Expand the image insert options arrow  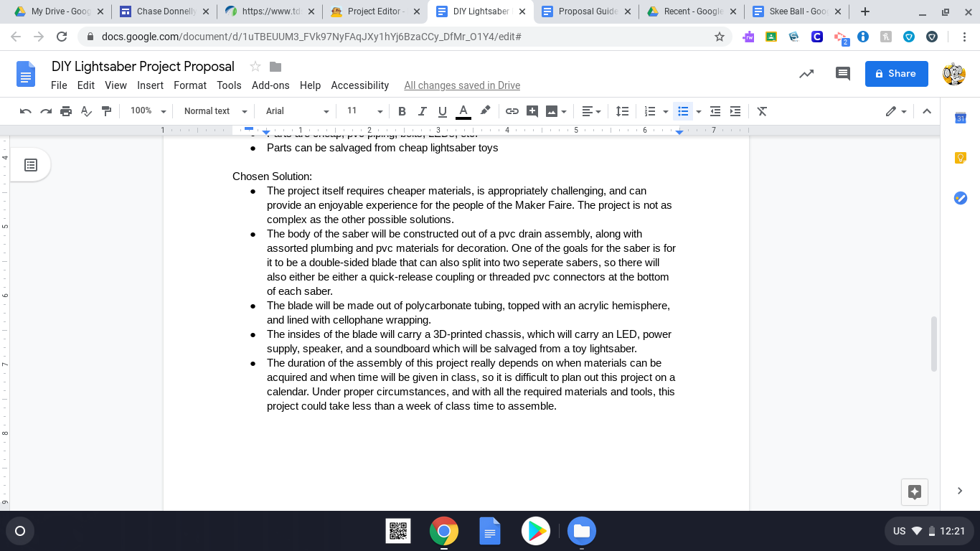(x=565, y=111)
